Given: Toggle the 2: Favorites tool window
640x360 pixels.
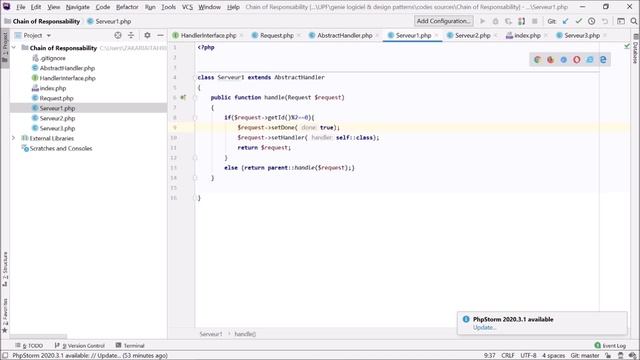Looking at the screenshot, I should click(5, 316).
